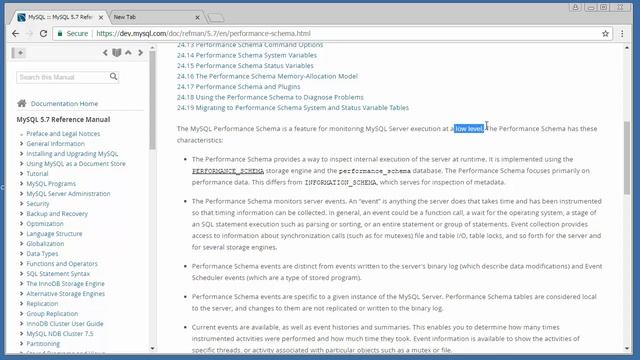Open 24.15 Performance Schema Status Variables
This screenshot has height=360, width=640.
click(245, 66)
